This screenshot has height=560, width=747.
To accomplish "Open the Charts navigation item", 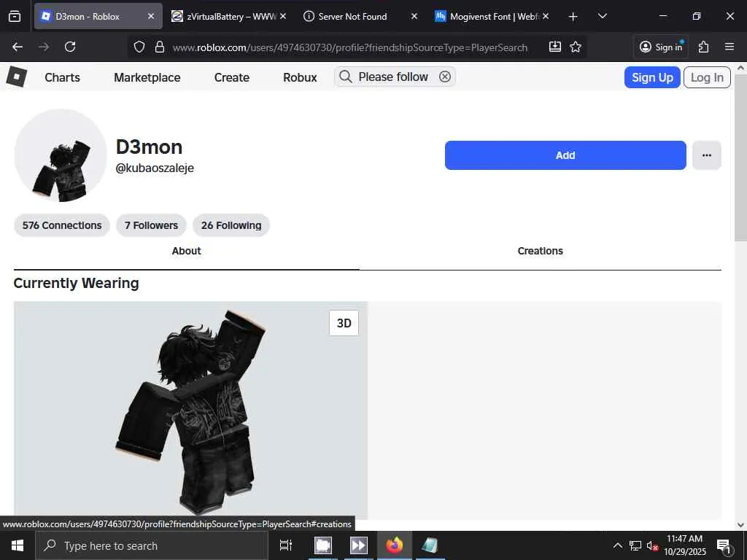I will click(x=63, y=77).
